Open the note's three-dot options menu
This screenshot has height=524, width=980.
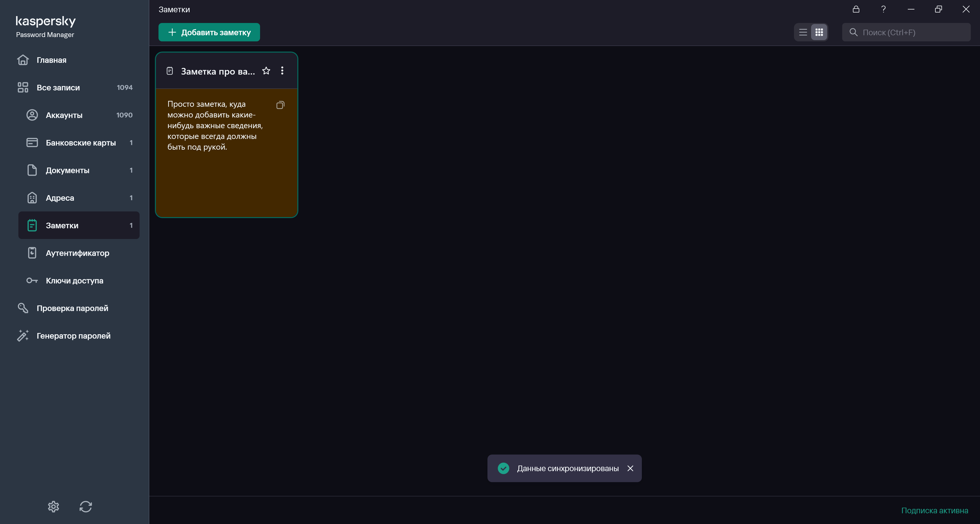[x=282, y=71]
